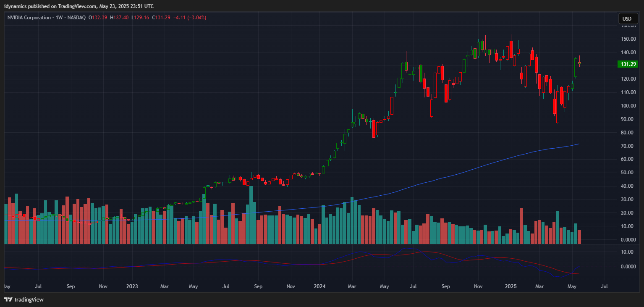Click the high value H137.40
The width and height of the screenshot is (644, 307).
[x=119, y=18]
